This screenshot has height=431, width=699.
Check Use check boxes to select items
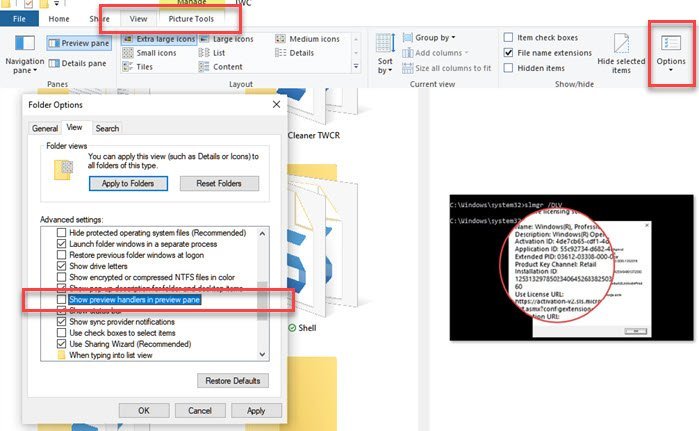pyautogui.click(x=62, y=333)
